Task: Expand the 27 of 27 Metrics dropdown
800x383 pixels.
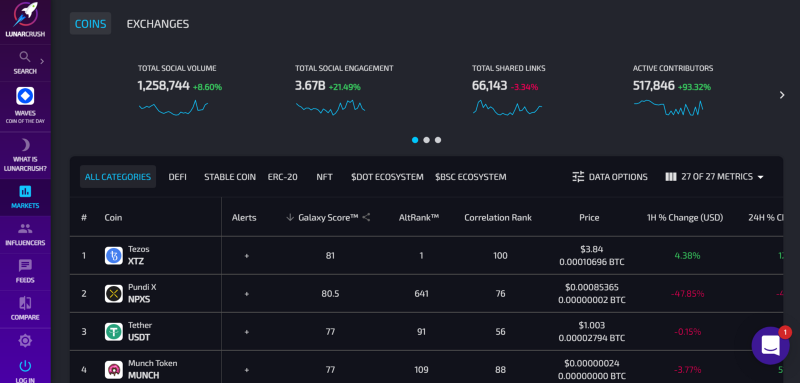Action: pos(714,177)
